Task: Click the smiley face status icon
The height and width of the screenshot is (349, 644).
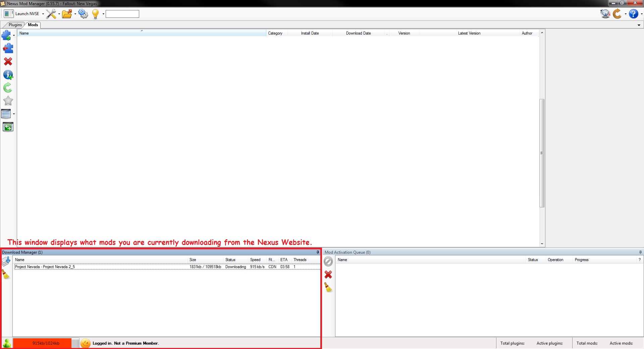Action: tap(86, 343)
